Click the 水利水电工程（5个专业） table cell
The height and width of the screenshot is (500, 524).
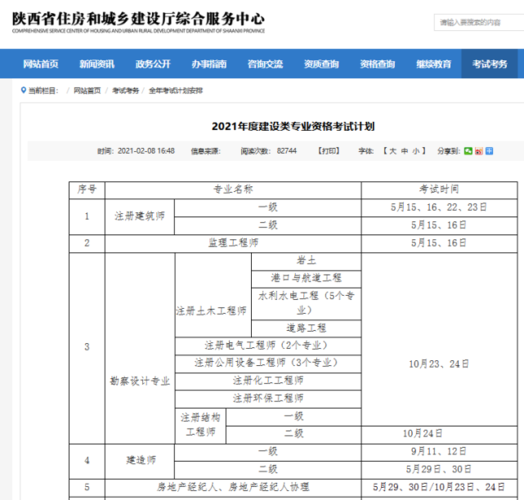coord(306,303)
